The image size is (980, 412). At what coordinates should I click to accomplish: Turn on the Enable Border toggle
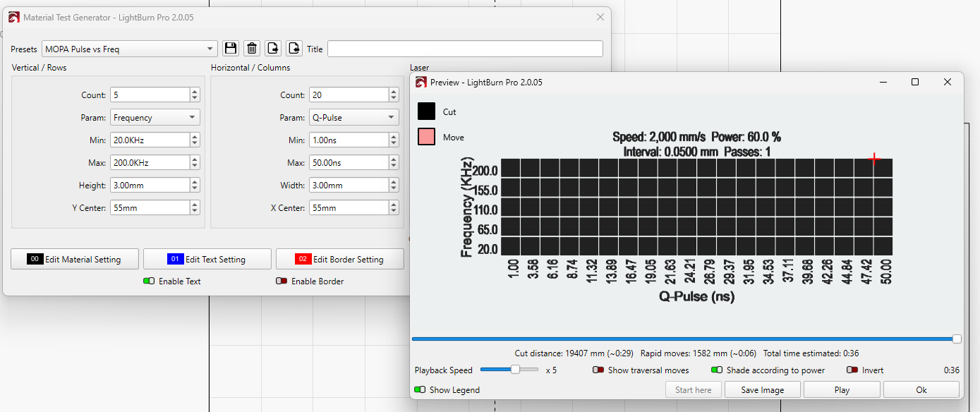[x=282, y=281]
